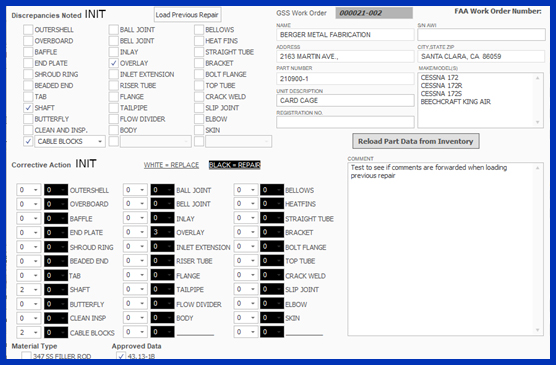This screenshot has height=365, width=556.
Task: Select CESSNA 172S in Make/Model list
Action: [x=441, y=94]
